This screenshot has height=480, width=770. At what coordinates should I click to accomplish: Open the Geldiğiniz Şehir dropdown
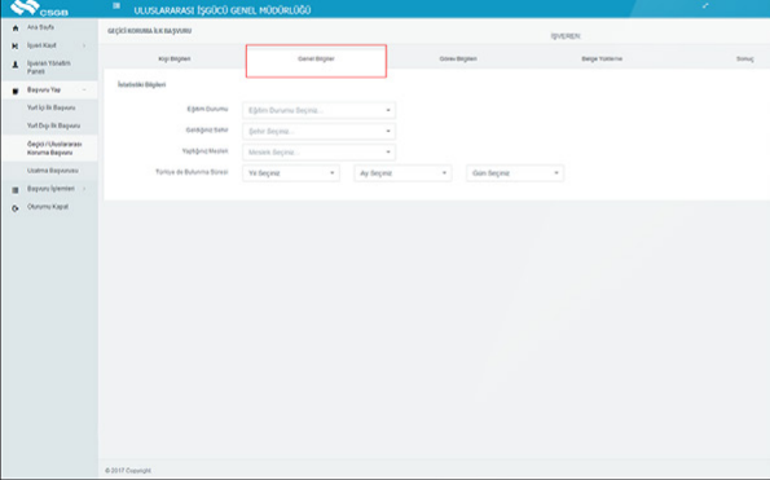(x=319, y=131)
